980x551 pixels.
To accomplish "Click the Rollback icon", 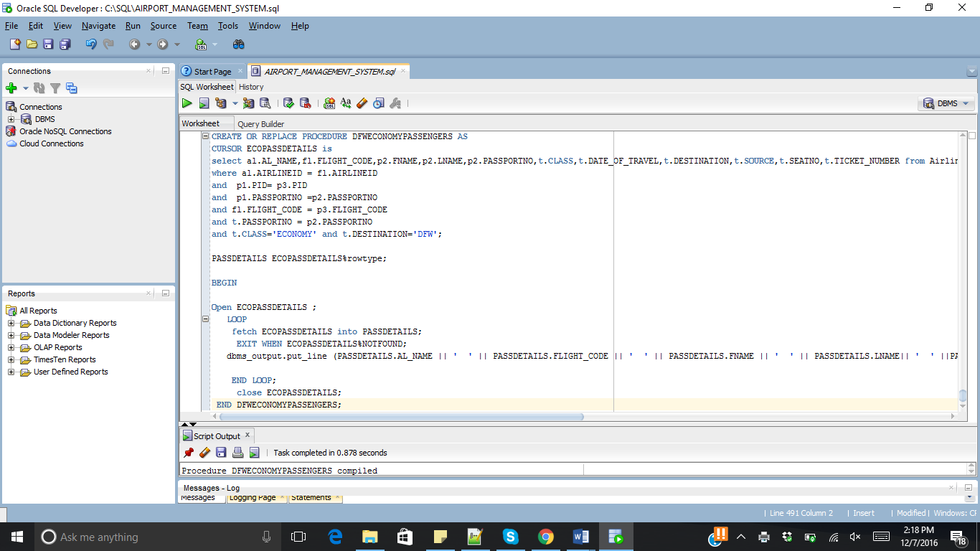I will tap(305, 103).
